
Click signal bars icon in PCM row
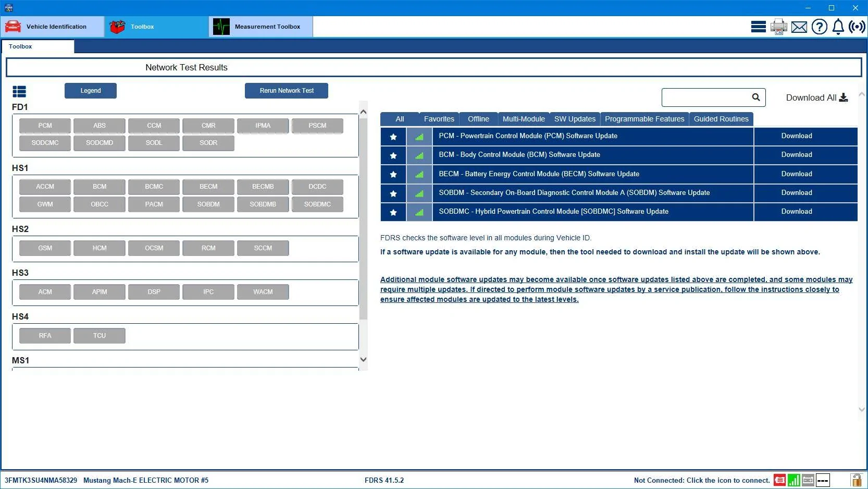coord(419,137)
